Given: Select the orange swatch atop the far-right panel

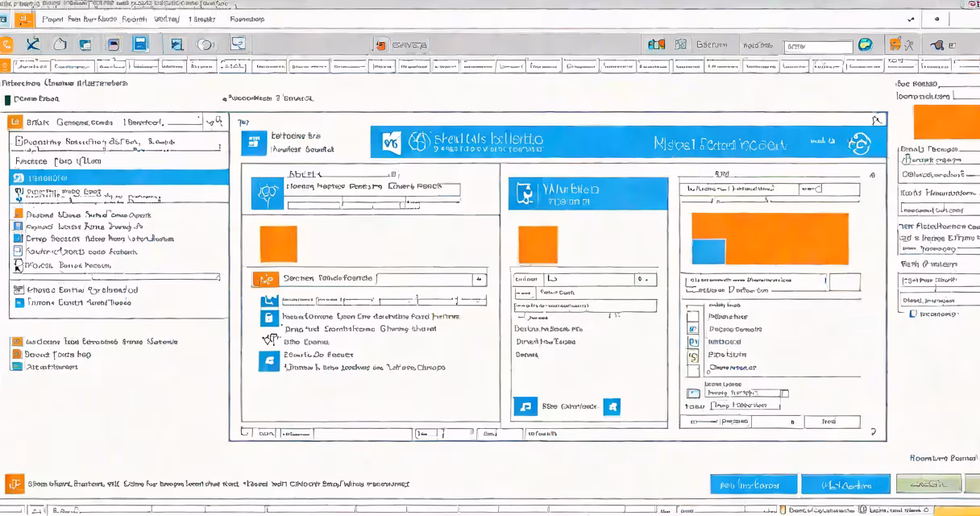Looking at the screenshot, I should (947, 122).
